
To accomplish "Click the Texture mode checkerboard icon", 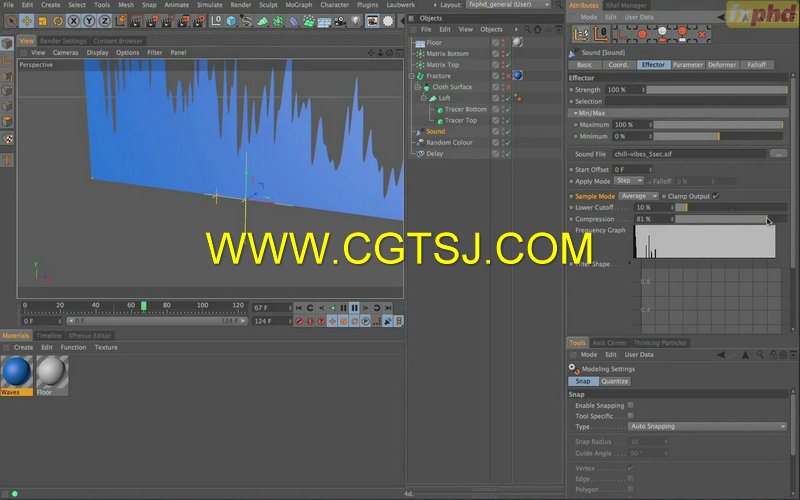I will 7,138.
